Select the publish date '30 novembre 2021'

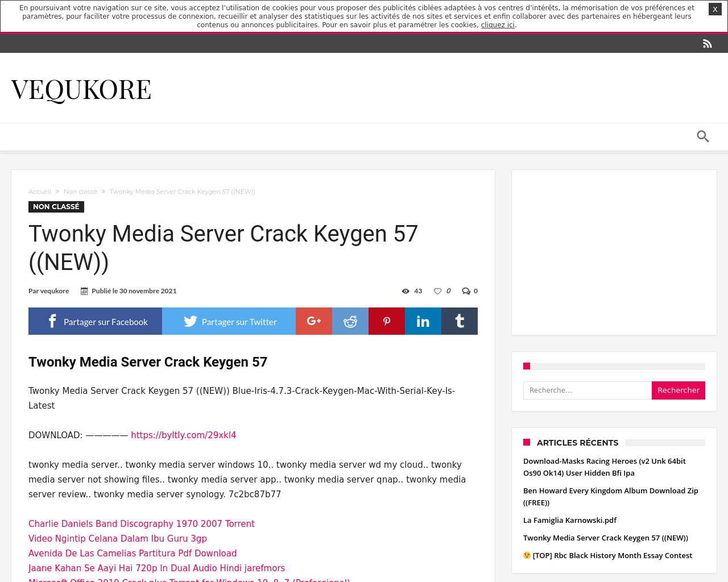[x=148, y=291]
